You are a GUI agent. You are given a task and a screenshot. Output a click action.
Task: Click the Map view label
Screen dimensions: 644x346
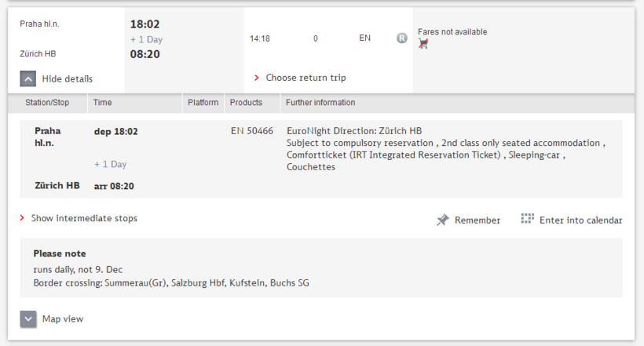coord(63,319)
